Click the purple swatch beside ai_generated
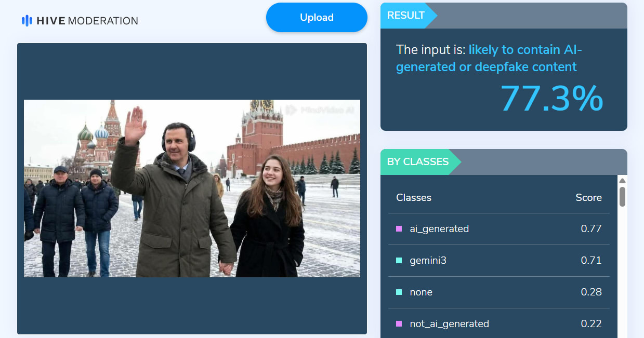644x338 pixels. [399, 228]
